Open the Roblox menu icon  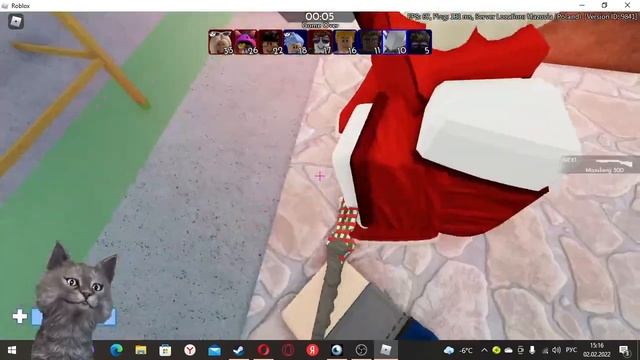point(16,21)
